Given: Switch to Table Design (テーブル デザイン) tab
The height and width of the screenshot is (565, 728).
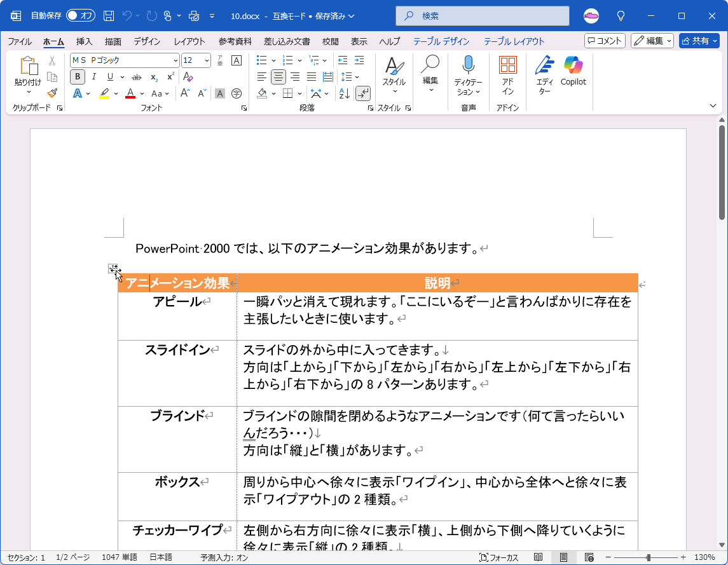Looking at the screenshot, I should [x=441, y=41].
